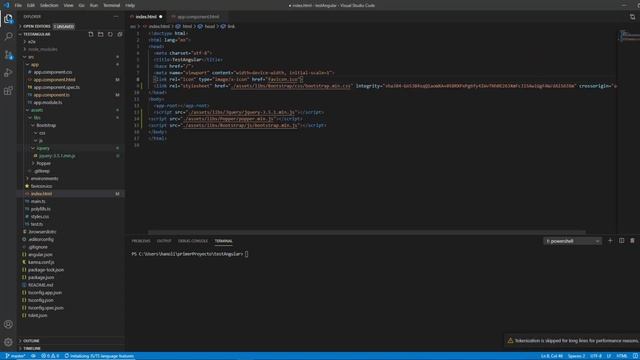Expand the e2e folder
The image size is (640, 360).
[31, 42]
